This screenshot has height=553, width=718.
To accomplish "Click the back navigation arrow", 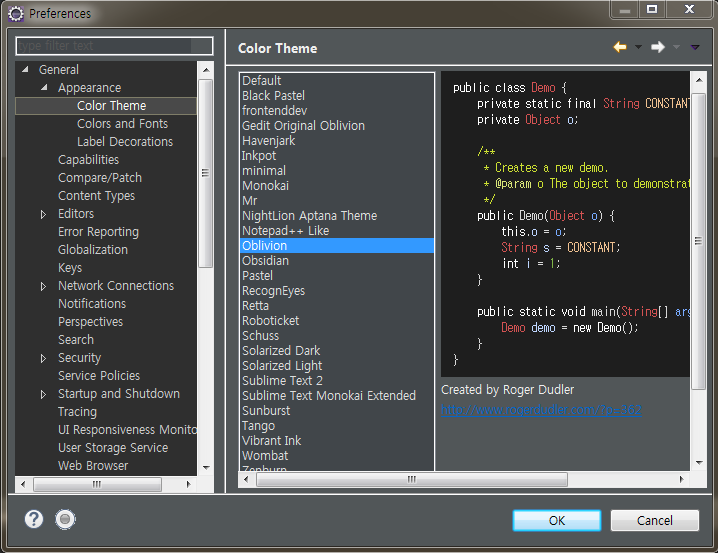I will coord(620,47).
